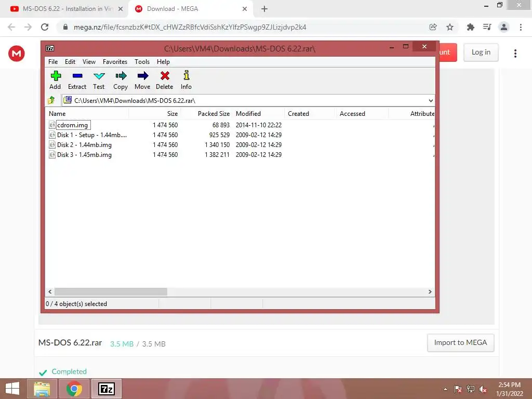Click Log in on MEGA page
532x399 pixels.
[x=481, y=52]
